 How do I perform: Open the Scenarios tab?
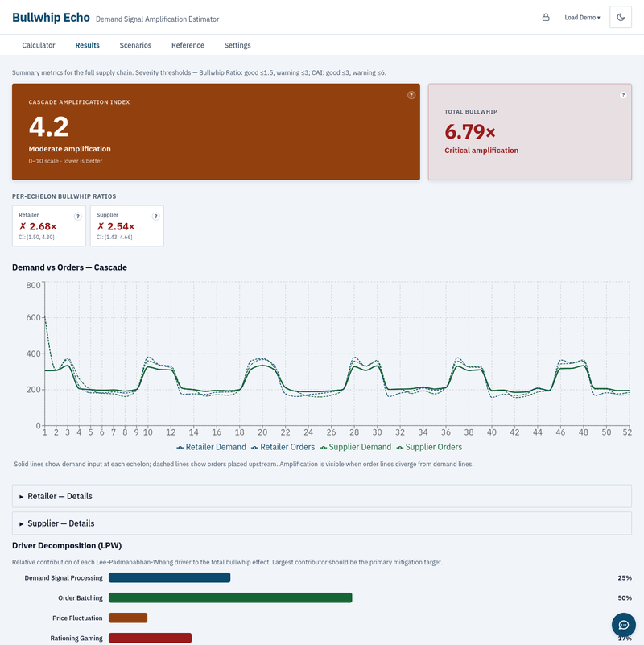[135, 45]
